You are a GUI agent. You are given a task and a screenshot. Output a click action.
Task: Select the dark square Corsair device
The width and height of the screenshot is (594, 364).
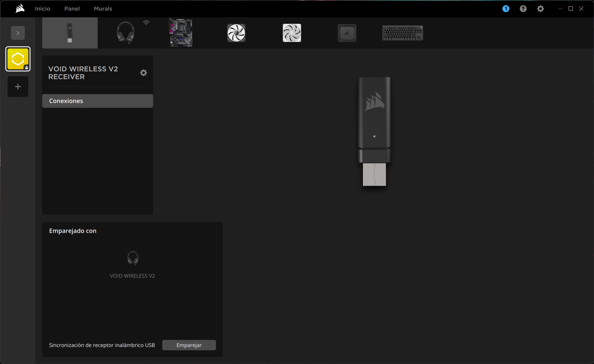[347, 33]
